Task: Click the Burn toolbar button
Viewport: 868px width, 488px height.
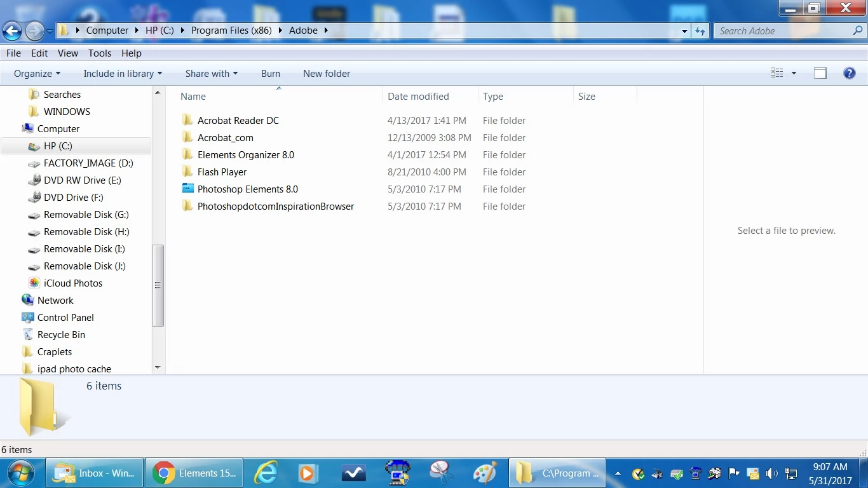Action: click(x=271, y=74)
